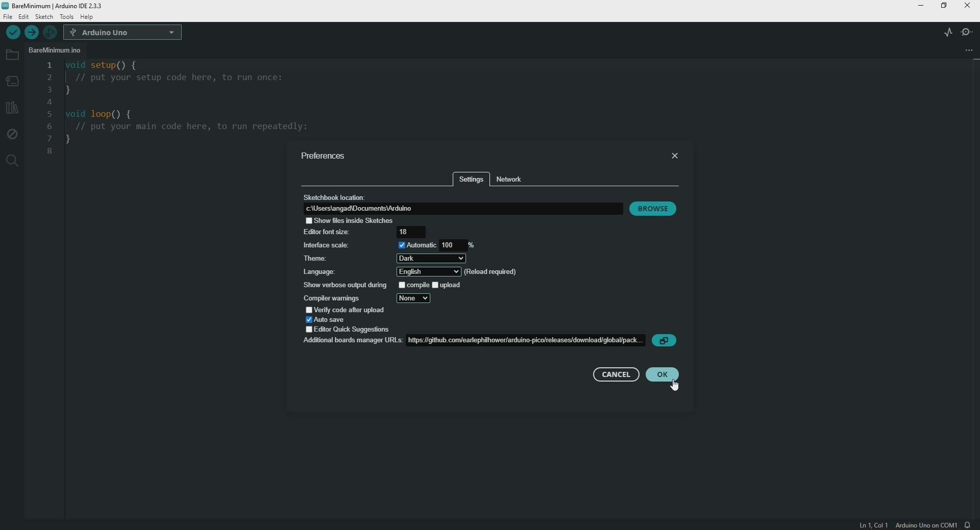This screenshot has height=530, width=980.
Task: Start debugging with the debug toolbar icon
Action: coord(50,33)
